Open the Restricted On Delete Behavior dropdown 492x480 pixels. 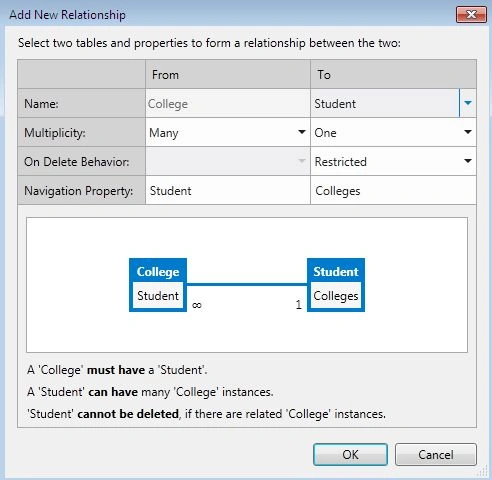tap(393, 161)
